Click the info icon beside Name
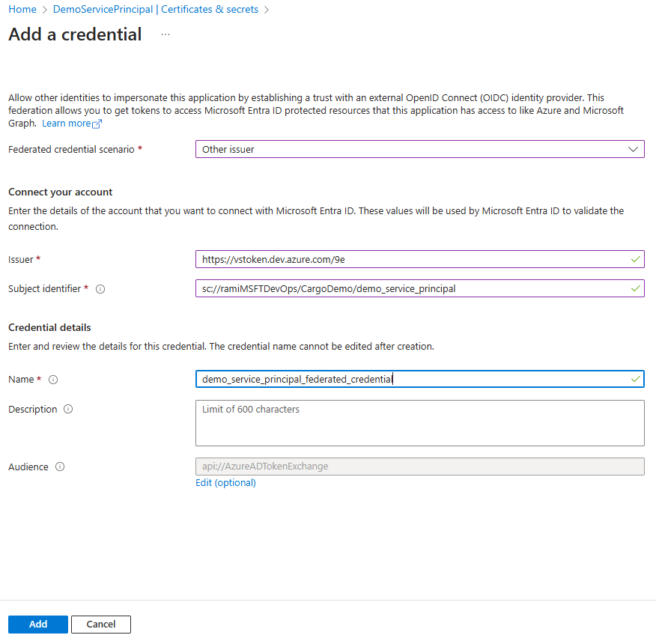656x644 pixels. pyautogui.click(x=52, y=380)
